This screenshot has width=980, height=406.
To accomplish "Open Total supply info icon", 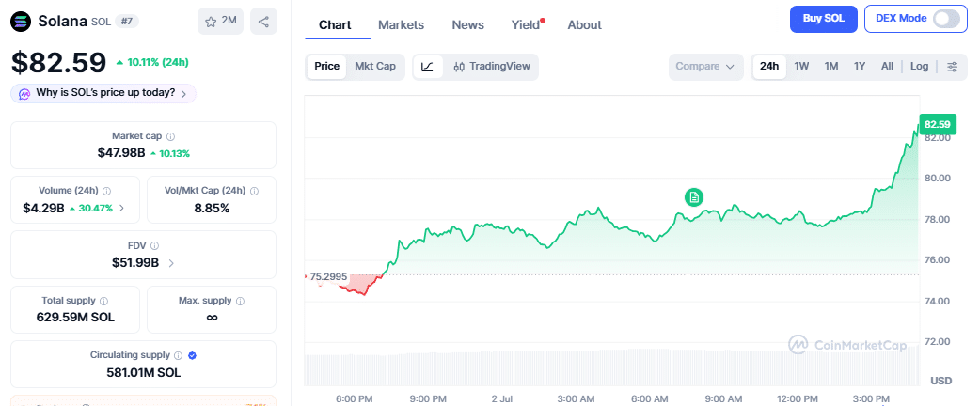I will click(x=103, y=301).
